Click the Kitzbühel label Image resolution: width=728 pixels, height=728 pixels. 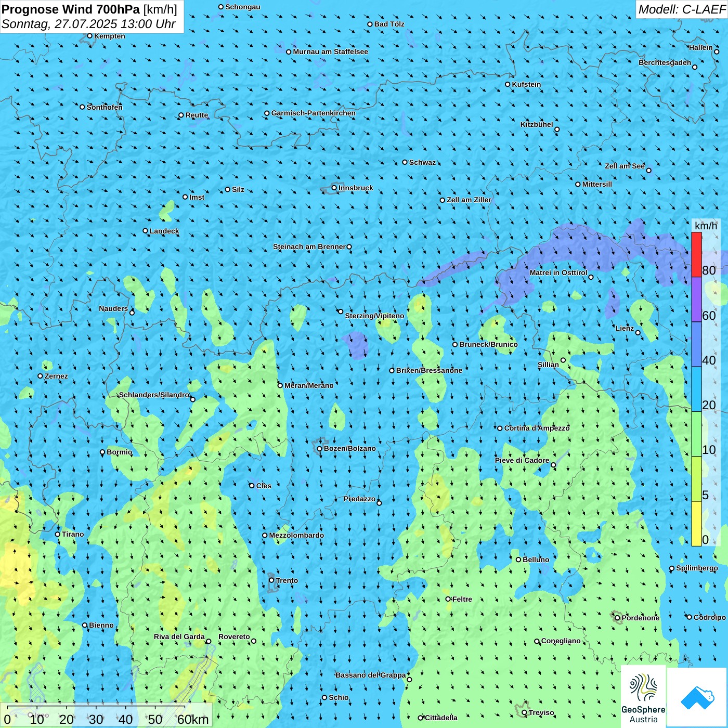[x=537, y=124]
